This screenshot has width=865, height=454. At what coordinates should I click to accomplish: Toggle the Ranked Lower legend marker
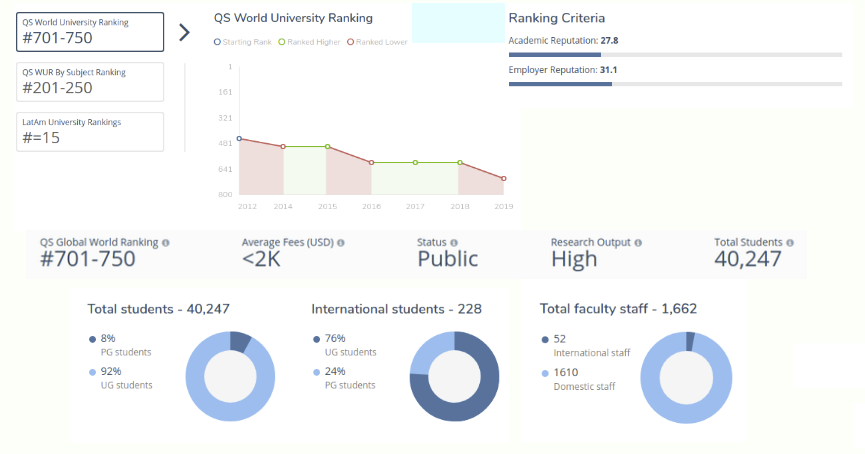[x=350, y=42]
